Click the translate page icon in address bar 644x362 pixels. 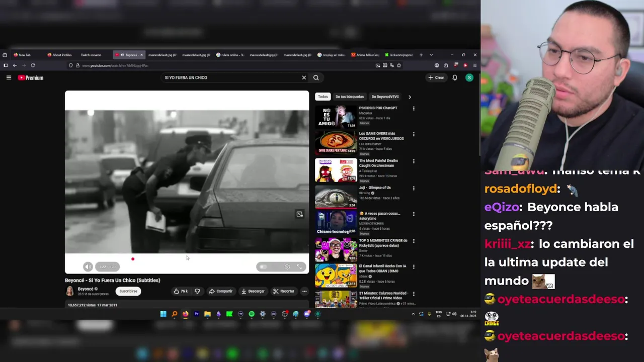pos(392,65)
